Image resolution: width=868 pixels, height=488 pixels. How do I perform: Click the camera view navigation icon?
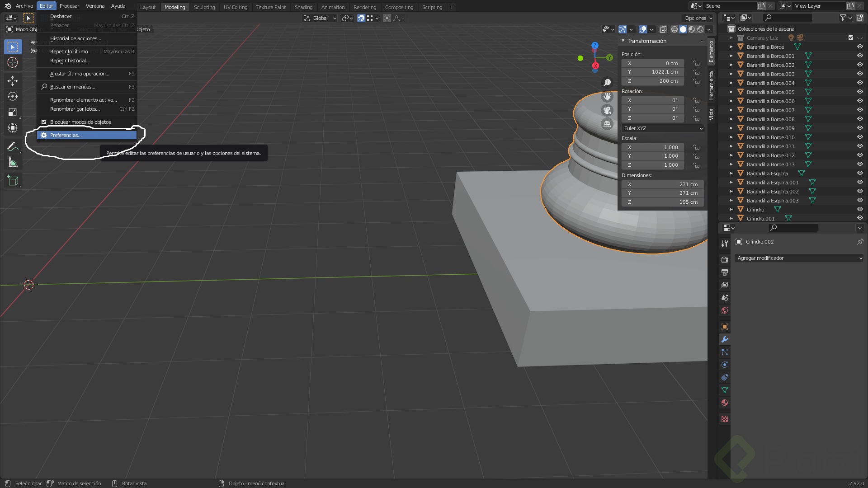click(x=607, y=110)
